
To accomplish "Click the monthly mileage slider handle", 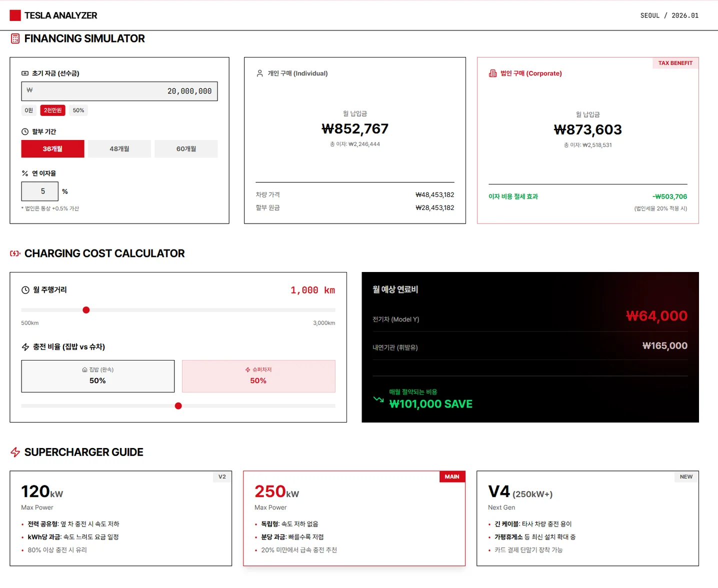I will click(x=86, y=310).
